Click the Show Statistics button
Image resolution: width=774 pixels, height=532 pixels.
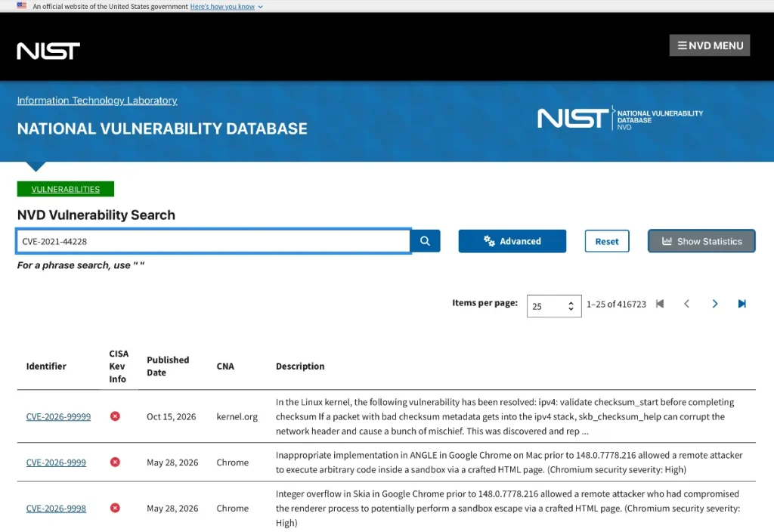point(701,241)
